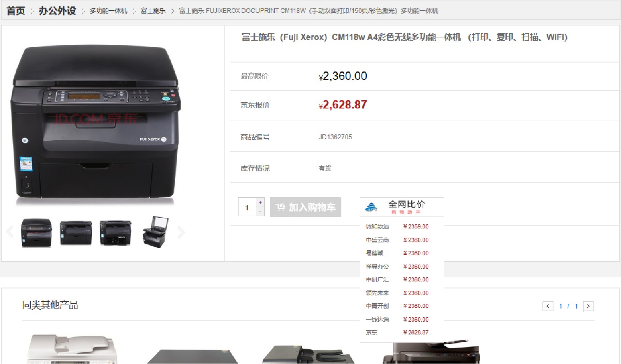
Task: Open 办公外设 breadcrumb category
Action: (58, 11)
